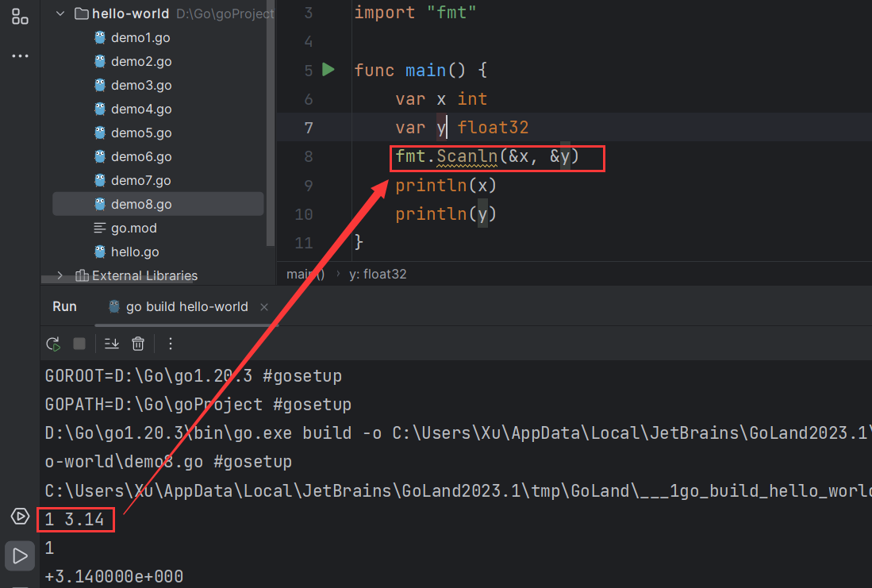Screen dimensions: 872x588
Task: Click main() in editor breadcrumb
Action: (x=305, y=275)
